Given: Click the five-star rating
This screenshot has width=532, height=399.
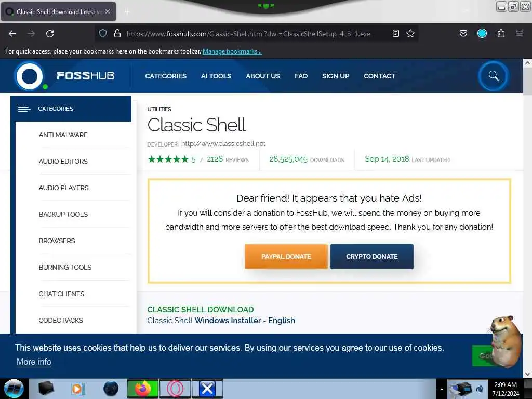Looking at the screenshot, I should (168, 159).
